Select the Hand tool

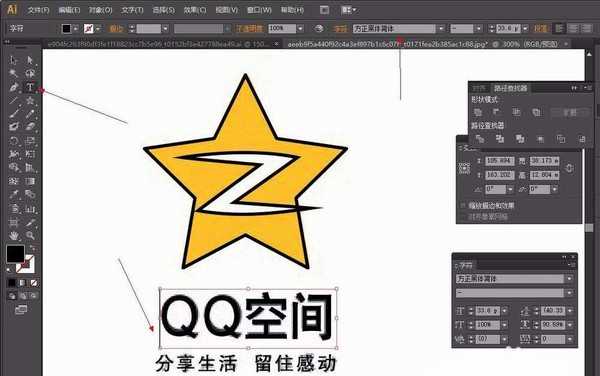14,235
